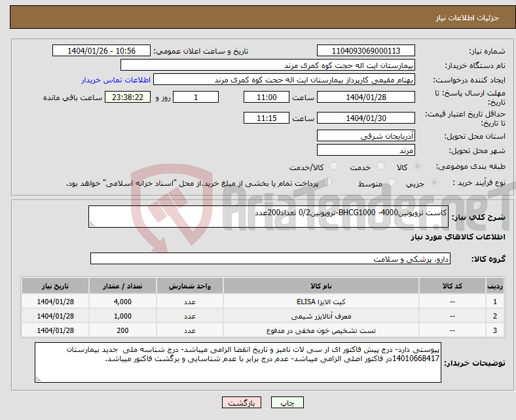
Task: Click the quantity cell 1,000
Action: click(x=122, y=316)
